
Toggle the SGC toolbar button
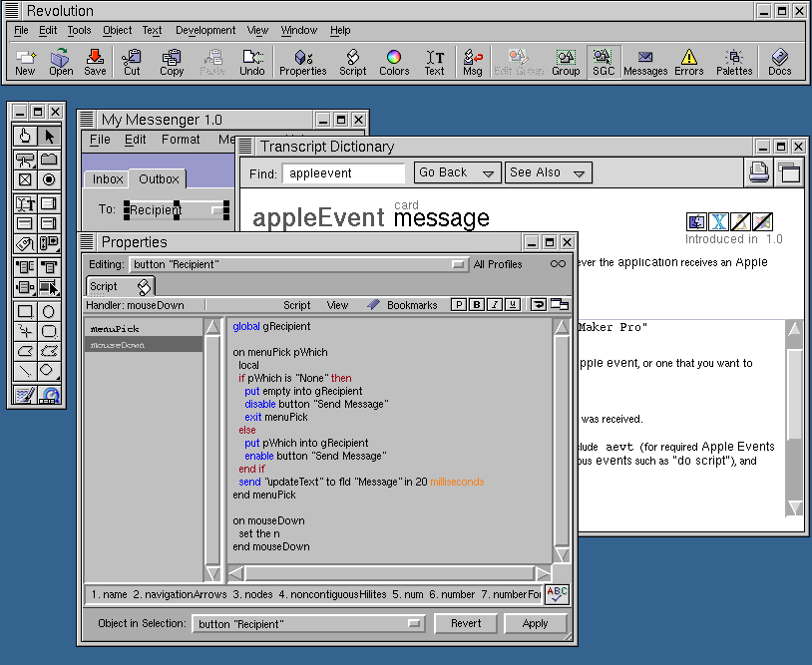click(x=604, y=62)
